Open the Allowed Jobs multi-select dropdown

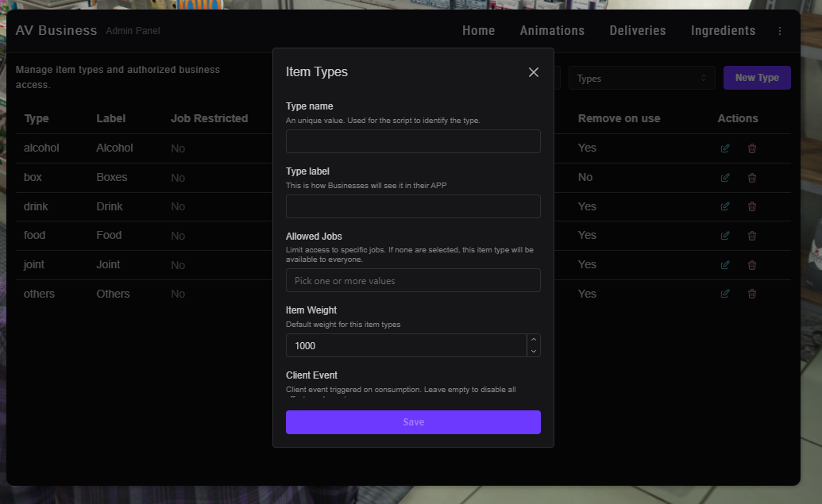coord(413,280)
